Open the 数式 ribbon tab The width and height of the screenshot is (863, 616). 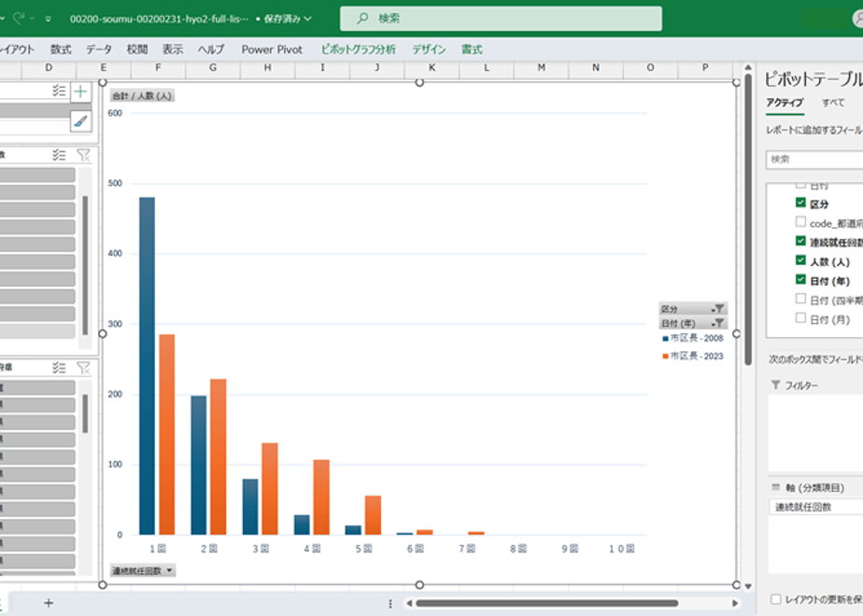(61, 49)
